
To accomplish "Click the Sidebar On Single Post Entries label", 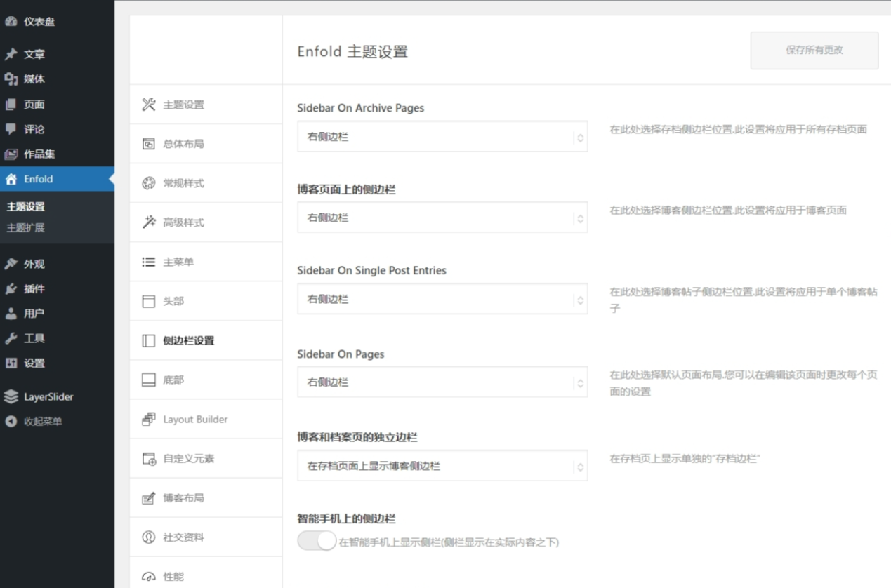I will 372,270.
